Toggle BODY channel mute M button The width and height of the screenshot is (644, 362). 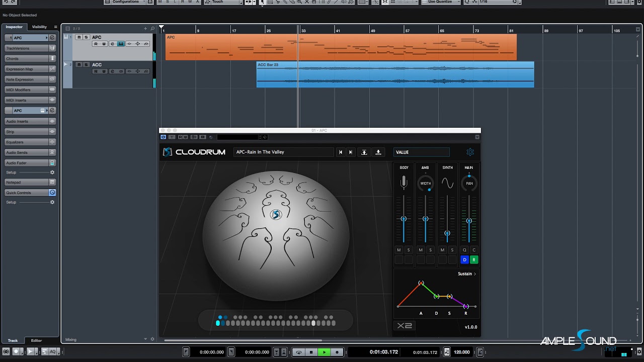tap(399, 250)
